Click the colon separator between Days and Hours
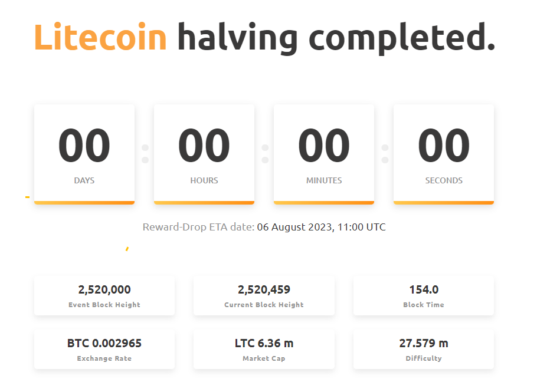Image resolution: width=537 pixels, height=392 pixels. pos(145,154)
